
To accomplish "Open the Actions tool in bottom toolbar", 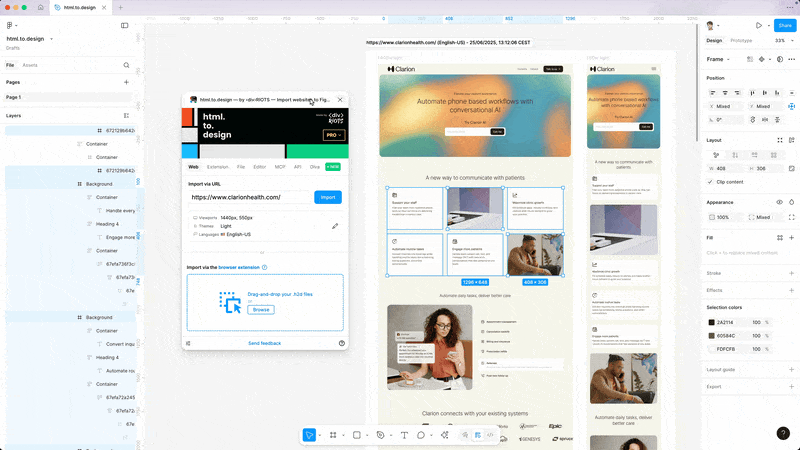I will click(444, 435).
